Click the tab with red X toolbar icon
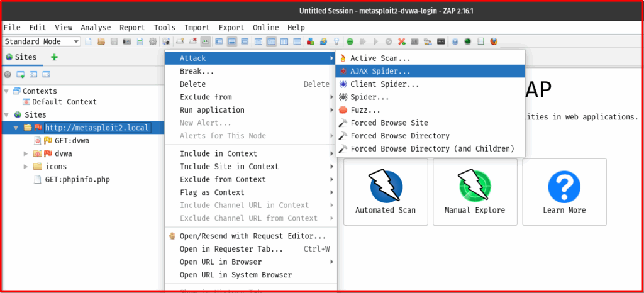Image resolution: width=644 pixels, height=293 pixels. pos(192,41)
